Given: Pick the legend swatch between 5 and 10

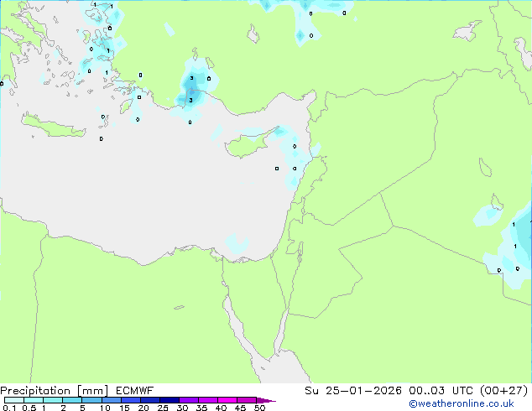Looking at the screenshot, I should pos(91,400).
